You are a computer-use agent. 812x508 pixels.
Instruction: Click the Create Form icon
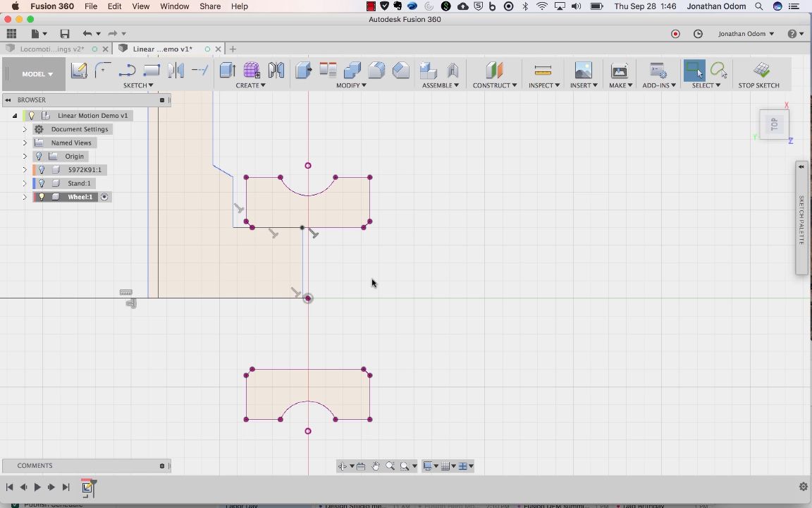pos(252,70)
